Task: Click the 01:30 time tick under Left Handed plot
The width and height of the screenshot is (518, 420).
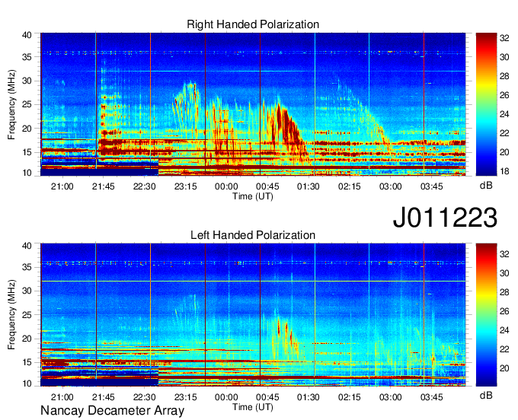Action: point(309,397)
